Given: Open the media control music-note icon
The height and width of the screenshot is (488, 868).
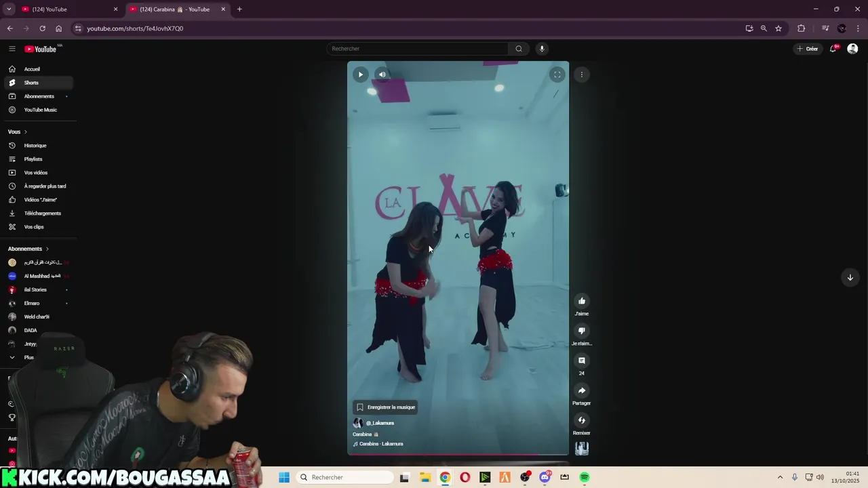Looking at the screenshot, I should (x=825, y=28).
